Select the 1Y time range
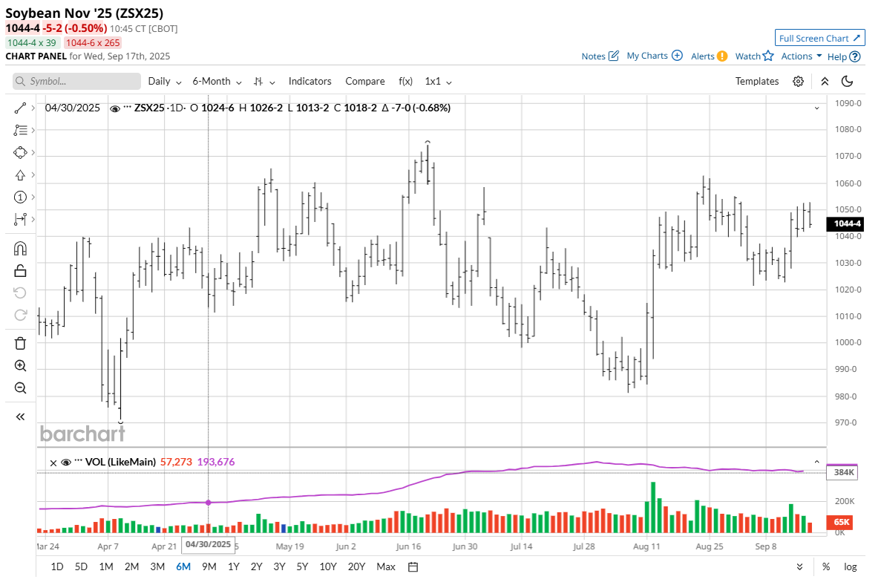This screenshot has height=588, width=884. click(233, 566)
